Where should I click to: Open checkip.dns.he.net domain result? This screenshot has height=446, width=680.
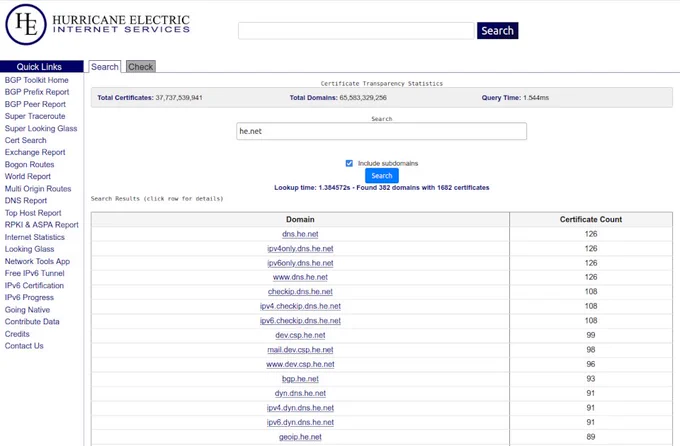pyautogui.click(x=300, y=292)
